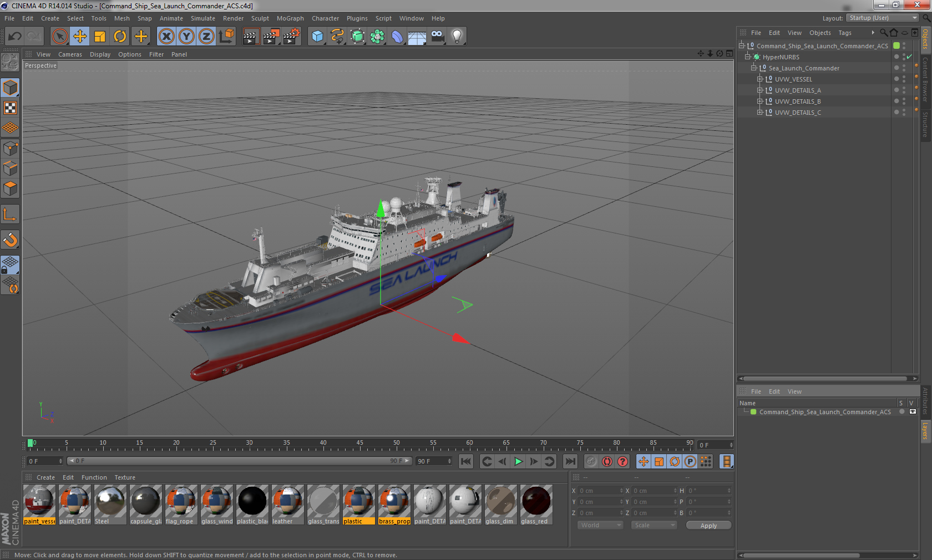Add a camera object
This screenshot has height=560, width=932.
438,37
